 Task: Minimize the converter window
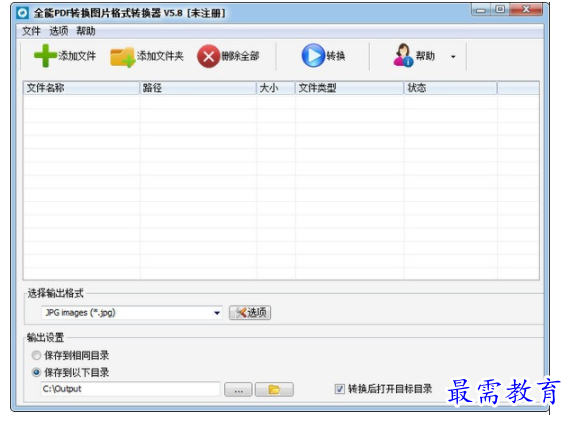click(481, 10)
